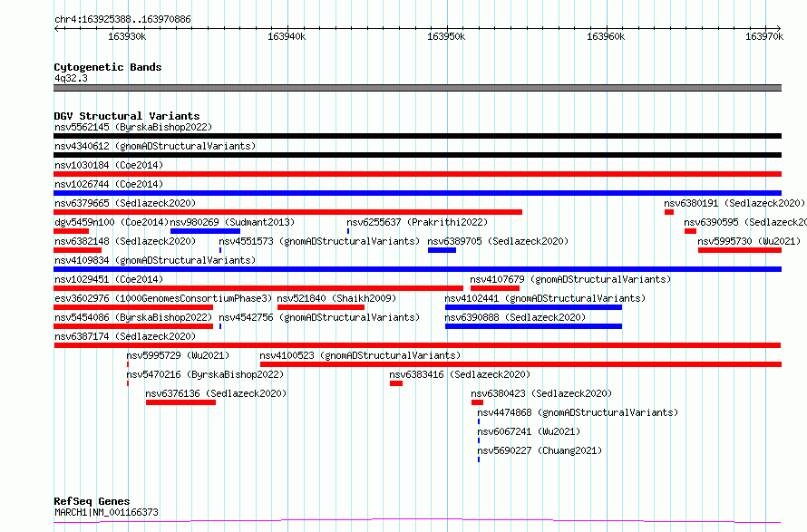Screen dimensions: 807x532
Task: Click red bar under nsv6376136
Action: 180,403
